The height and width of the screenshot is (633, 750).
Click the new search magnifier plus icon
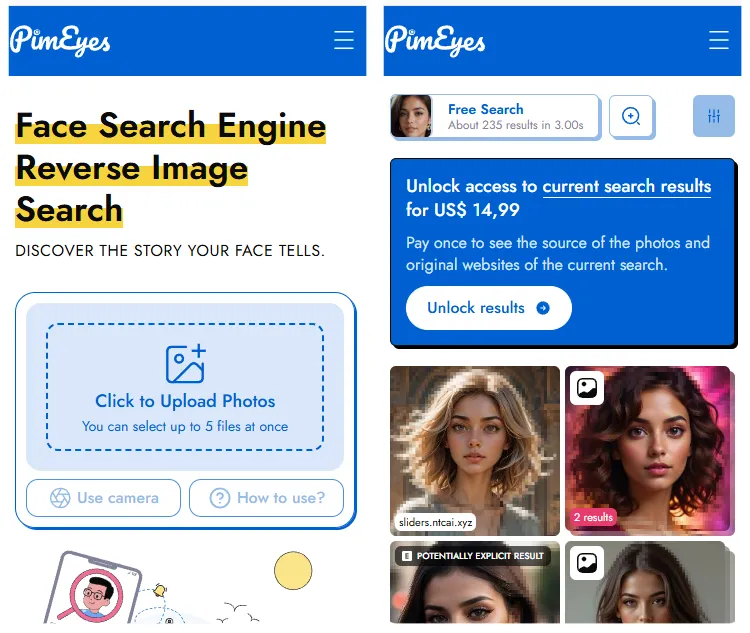631,116
